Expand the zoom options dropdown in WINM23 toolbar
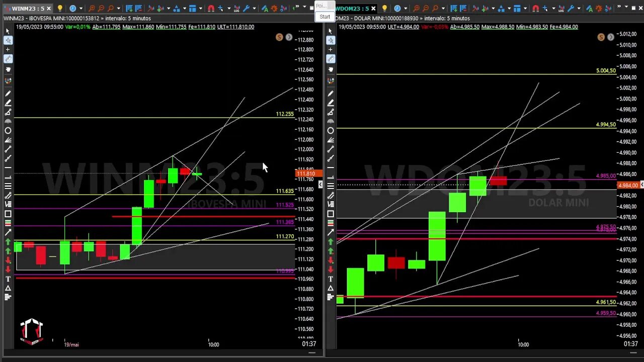Viewport: 644px width, 362px height. pos(119,9)
